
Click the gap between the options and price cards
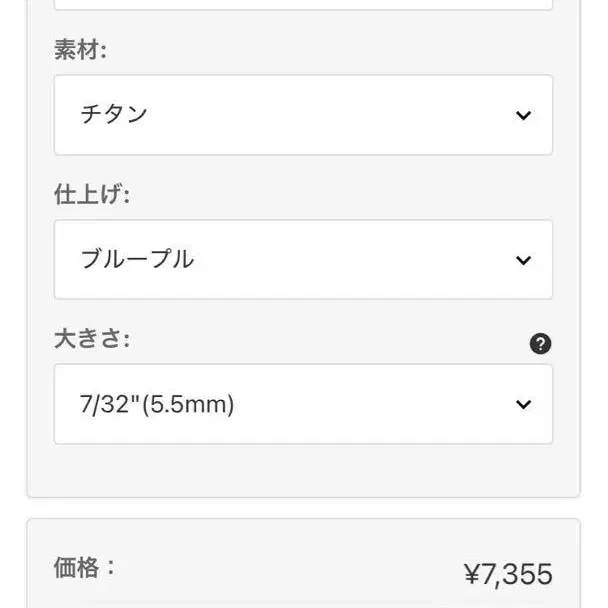[x=303, y=508]
